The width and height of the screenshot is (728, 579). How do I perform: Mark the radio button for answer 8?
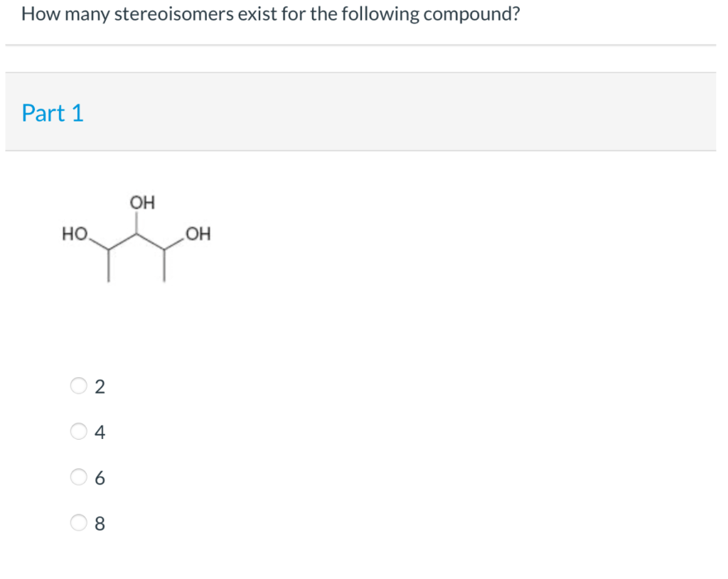pos(78,522)
